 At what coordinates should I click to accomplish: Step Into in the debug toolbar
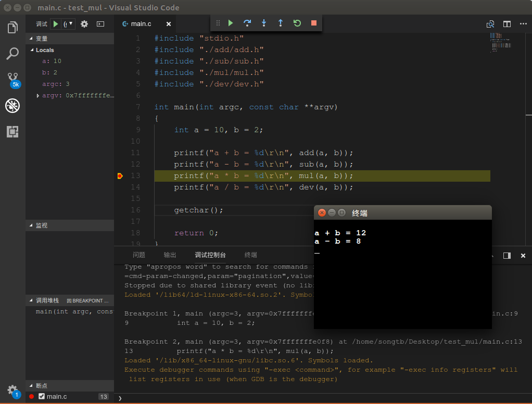(263, 23)
